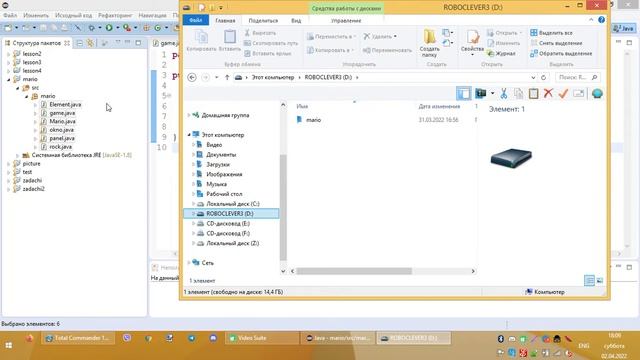The height and width of the screenshot is (360, 640).
Task: Click the Explorer search field
Action: 577,77
